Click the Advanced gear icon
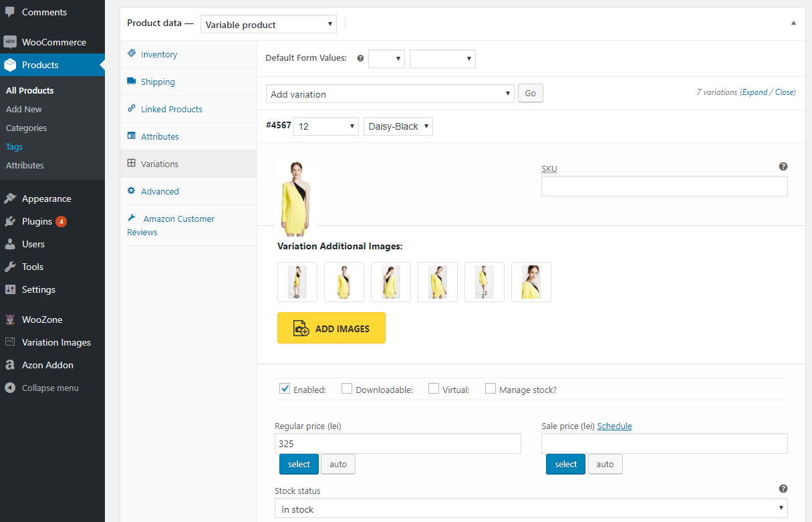The height and width of the screenshot is (522, 812). [132, 191]
